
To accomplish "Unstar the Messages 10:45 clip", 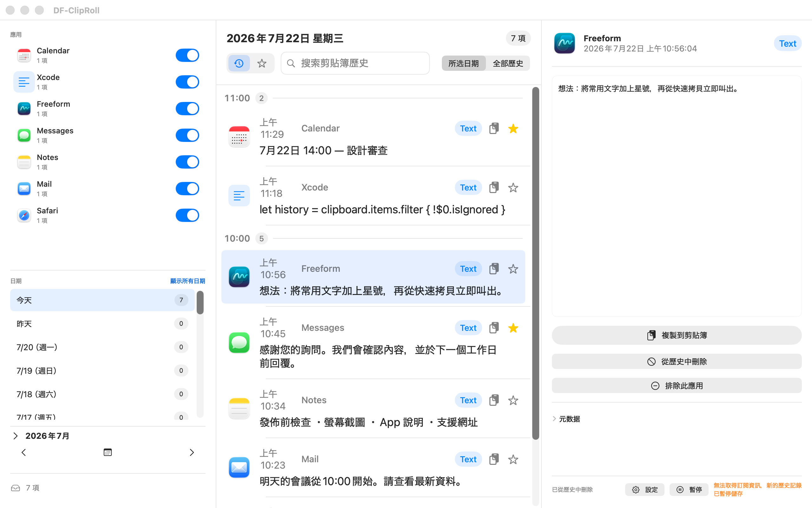I will (513, 328).
